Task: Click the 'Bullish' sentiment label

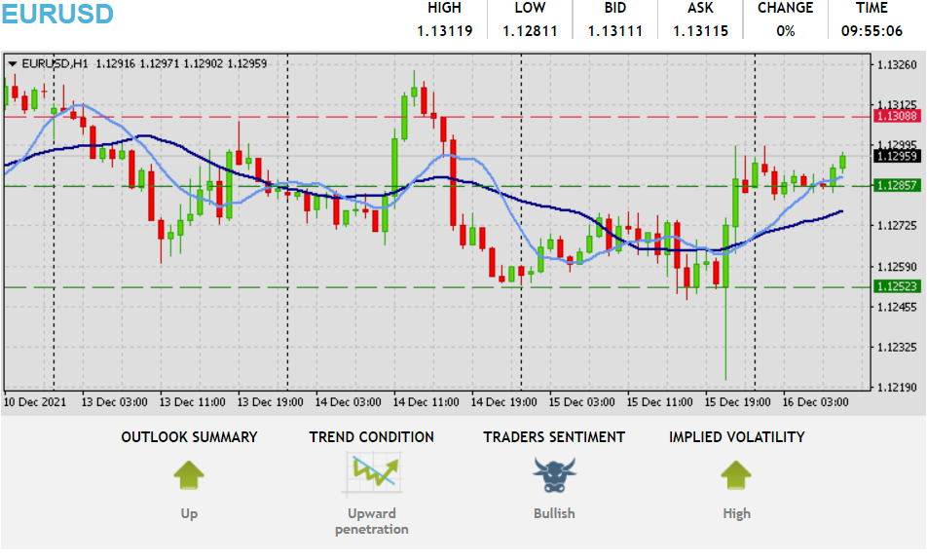Action: (x=554, y=513)
